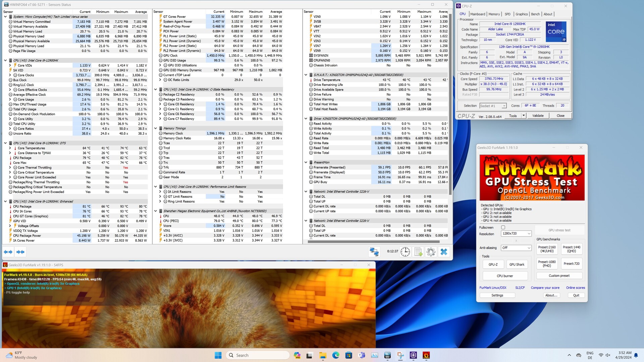This screenshot has width=644, height=362.
Task: Enable the Fullscreen checkbox in FurMark
Action: point(503,228)
